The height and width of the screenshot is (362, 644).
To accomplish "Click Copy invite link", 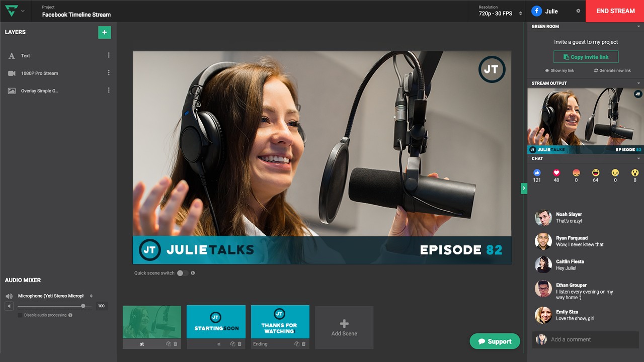I will tap(586, 57).
